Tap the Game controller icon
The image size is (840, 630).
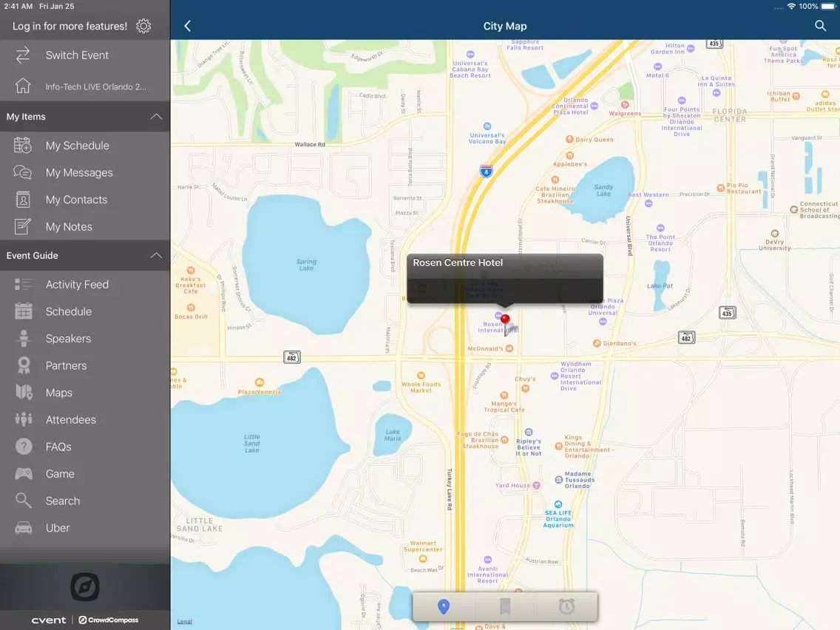tap(23, 473)
